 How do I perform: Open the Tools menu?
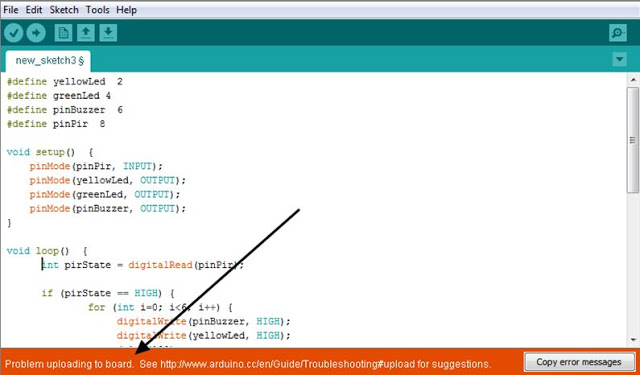tap(98, 10)
